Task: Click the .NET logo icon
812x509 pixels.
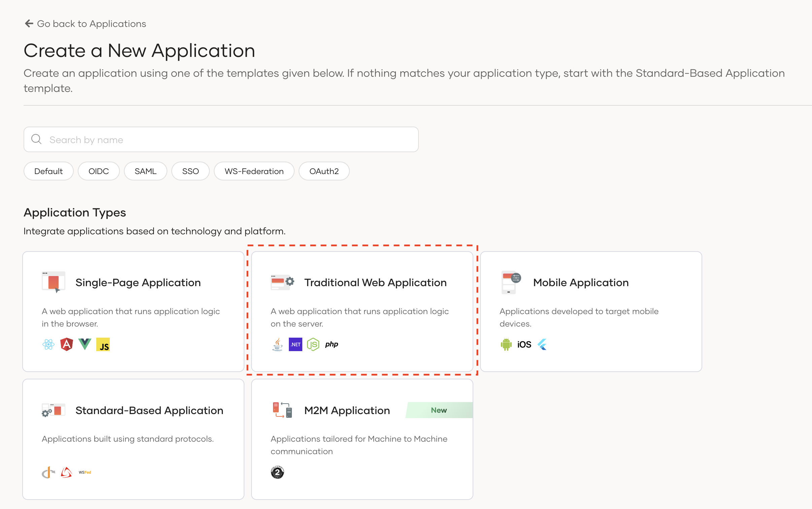Action: tap(296, 344)
